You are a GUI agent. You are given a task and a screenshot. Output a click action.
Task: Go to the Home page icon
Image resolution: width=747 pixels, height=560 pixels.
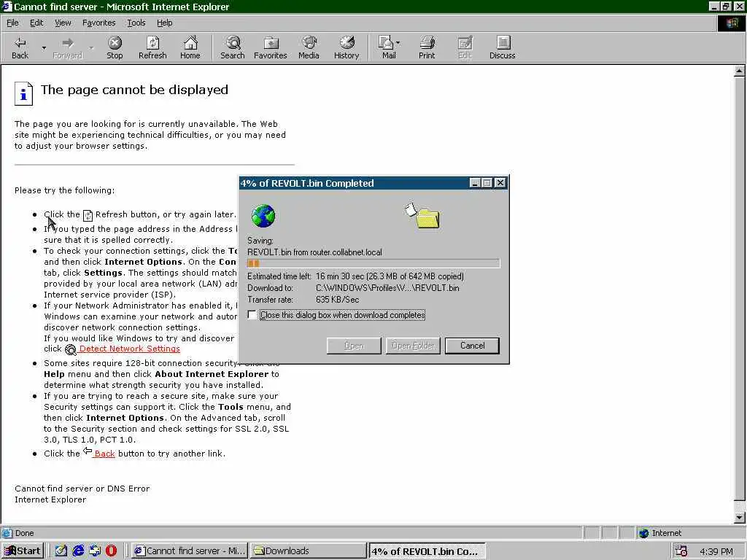[x=190, y=47]
